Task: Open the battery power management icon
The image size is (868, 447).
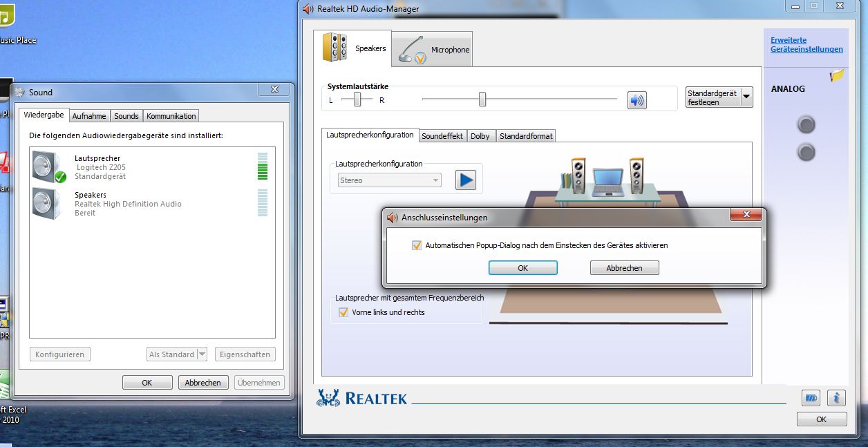Action: [x=810, y=398]
